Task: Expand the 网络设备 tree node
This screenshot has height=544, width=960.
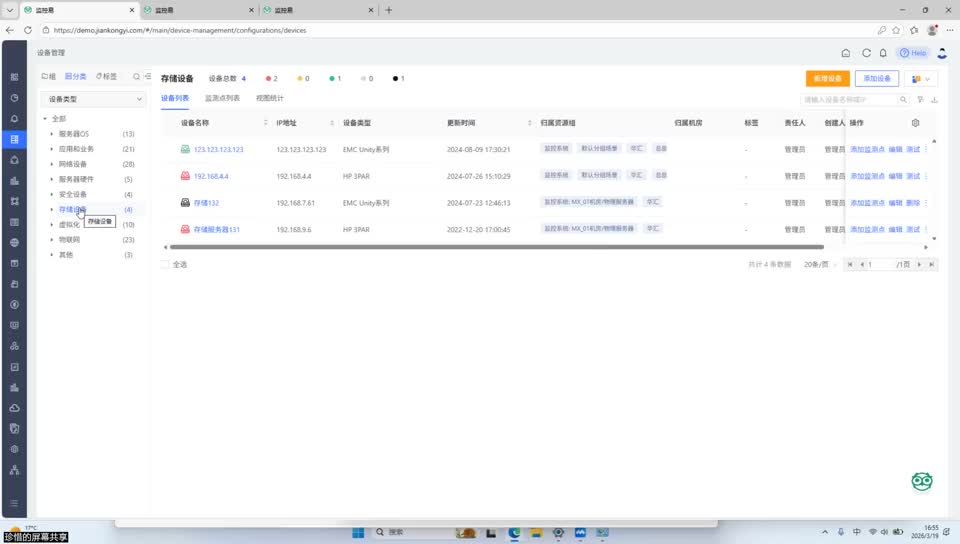Action: pyautogui.click(x=51, y=164)
